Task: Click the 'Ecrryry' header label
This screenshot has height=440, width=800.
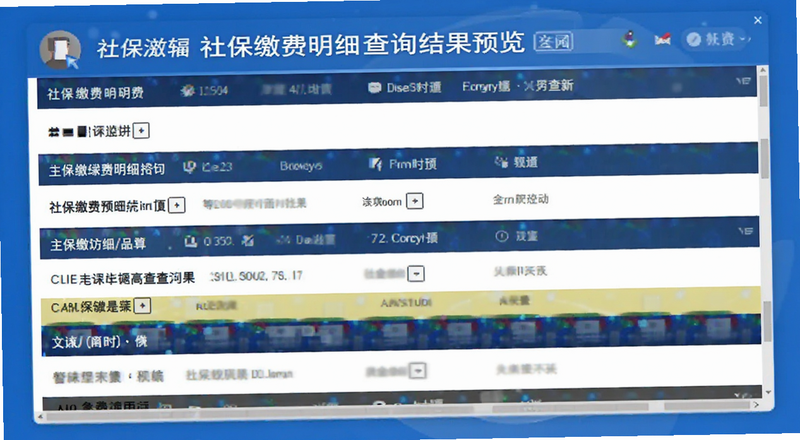Action: tap(486, 86)
